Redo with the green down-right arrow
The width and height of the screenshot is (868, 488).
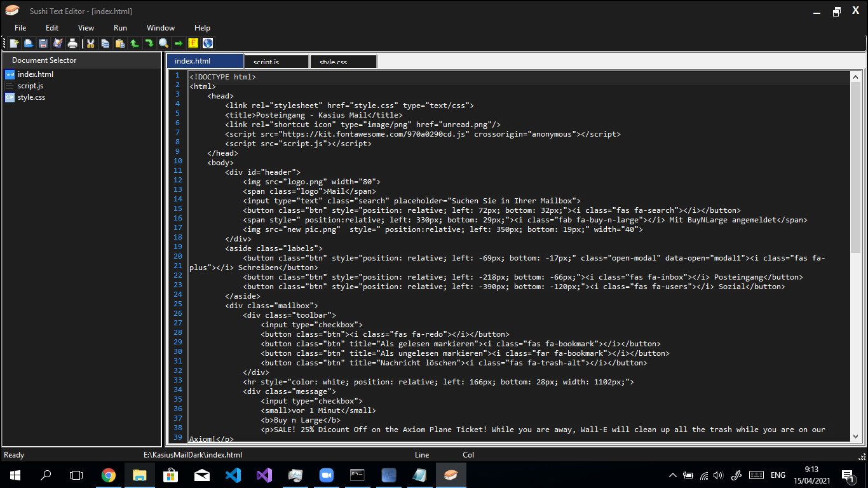point(149,43)
